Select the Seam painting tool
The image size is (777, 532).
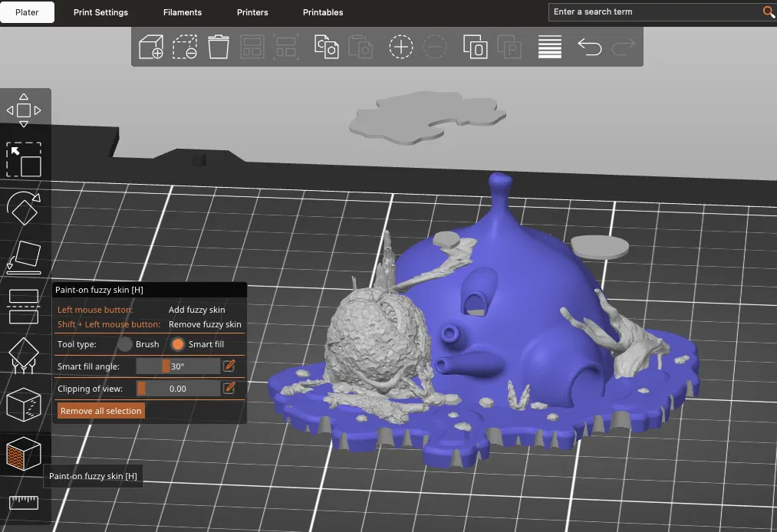coord(24,405)
